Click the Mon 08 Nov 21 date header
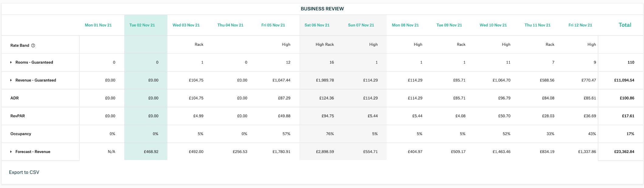 pos(405,25)
